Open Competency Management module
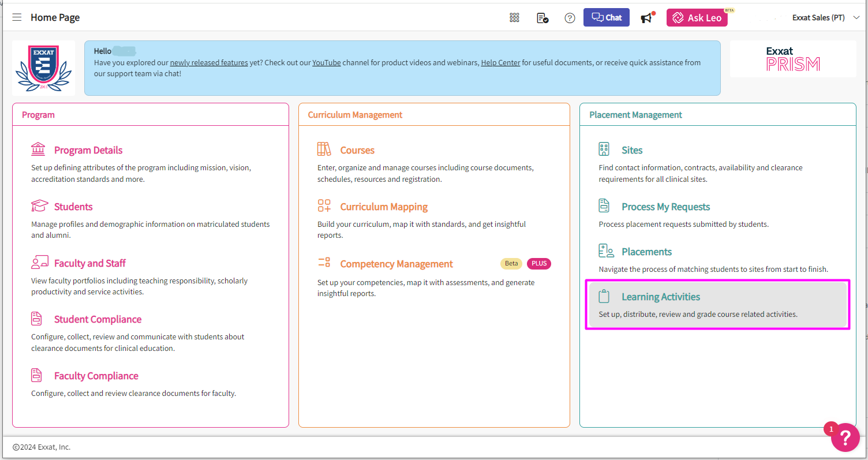Viewport: 868px width, 460px height. coord(396,264)
